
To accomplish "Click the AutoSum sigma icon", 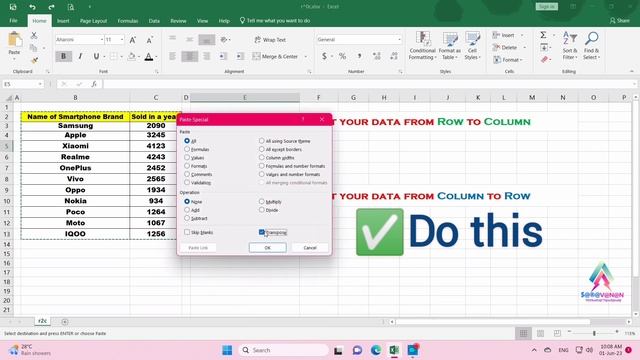I will [543, 35].
